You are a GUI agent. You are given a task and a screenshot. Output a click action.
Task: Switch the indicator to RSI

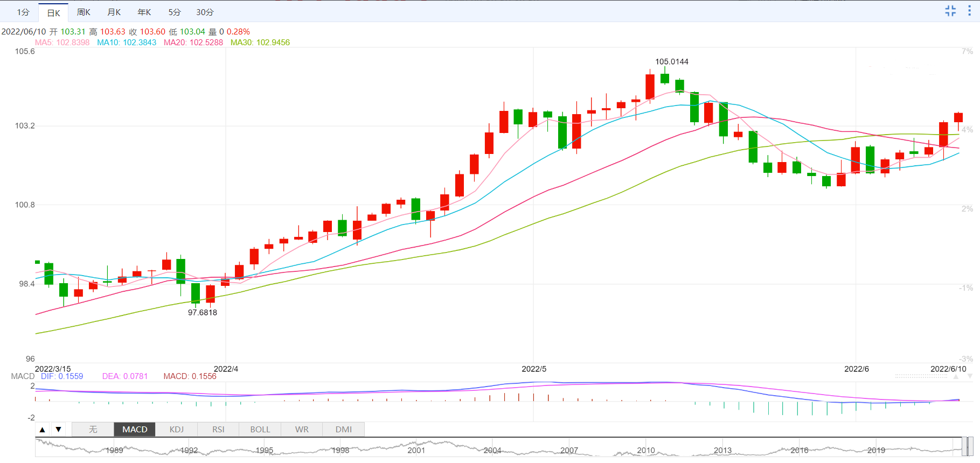click(x=218, y=430)
